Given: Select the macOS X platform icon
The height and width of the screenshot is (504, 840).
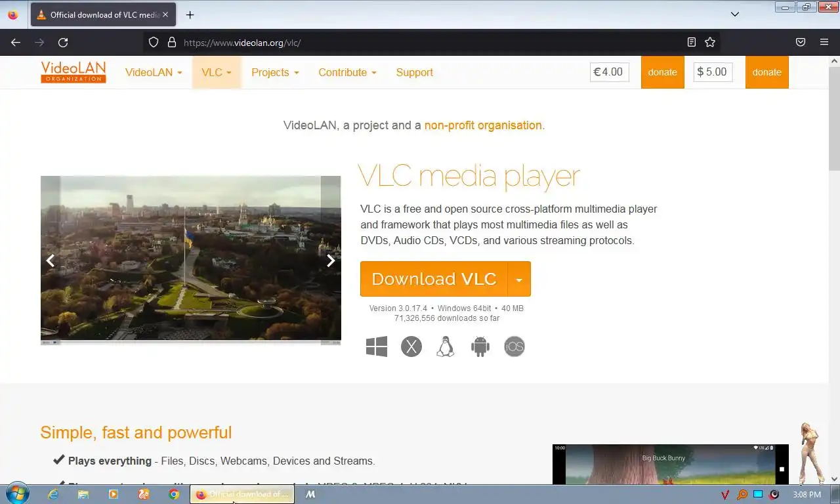Looking at the screenshot, I should (411, 346).
